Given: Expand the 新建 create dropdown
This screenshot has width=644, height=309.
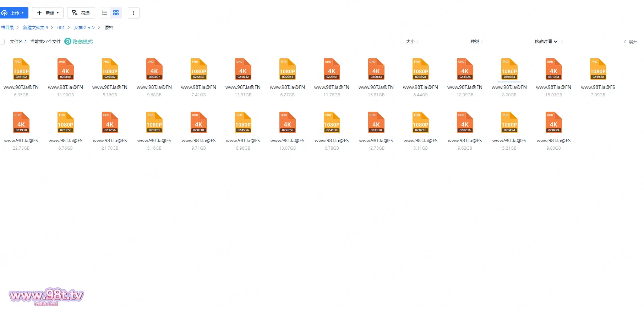Looking at the screenshot, I should [x=48, y=13].
